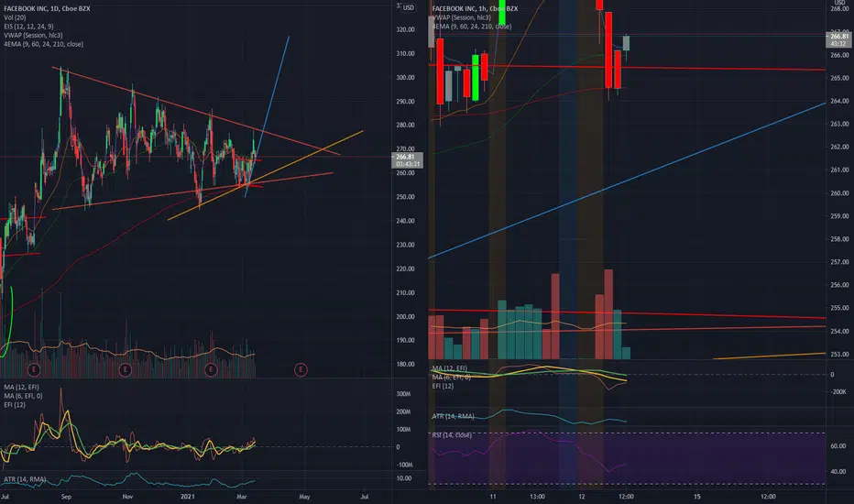The height and width of the screenshot is (504, 854).
Task: Click the 13:00 label on hourly time axis
Action: click(x=537, y=497)
